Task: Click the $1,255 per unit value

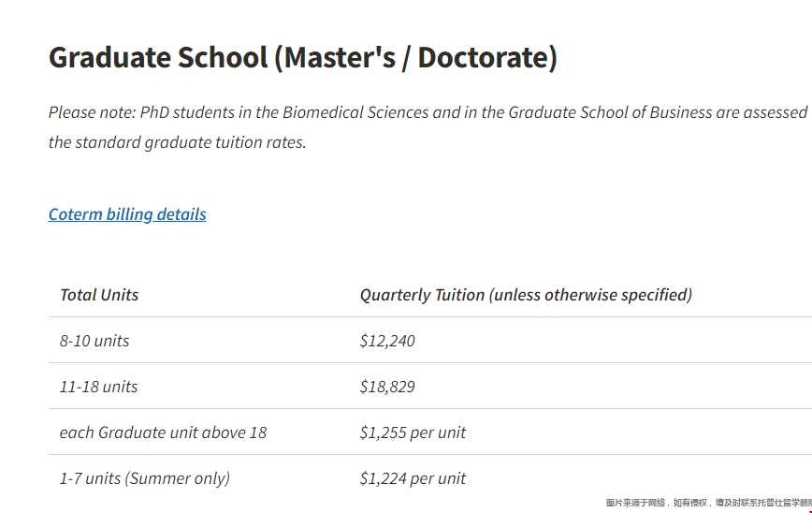Action: 413,432
